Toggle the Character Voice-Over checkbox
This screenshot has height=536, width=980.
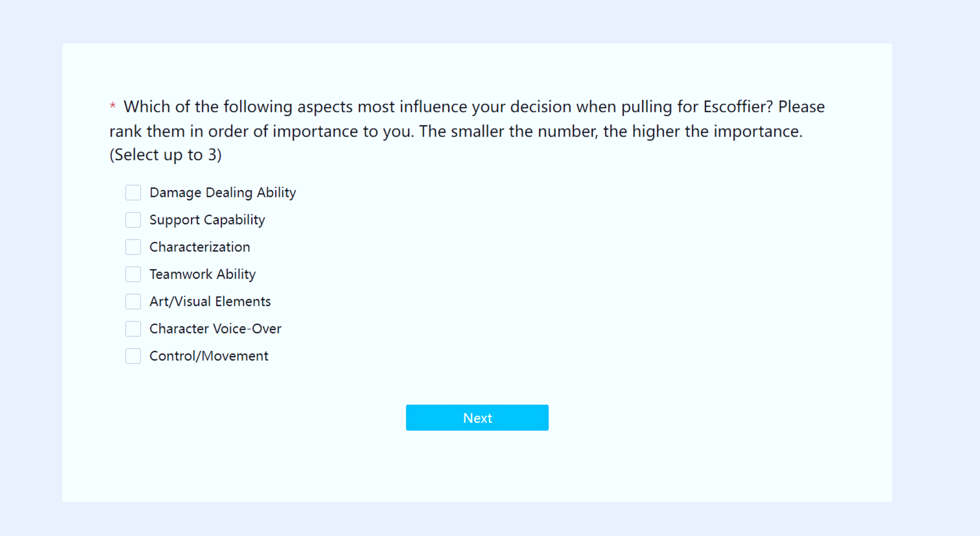click(133, 329)
